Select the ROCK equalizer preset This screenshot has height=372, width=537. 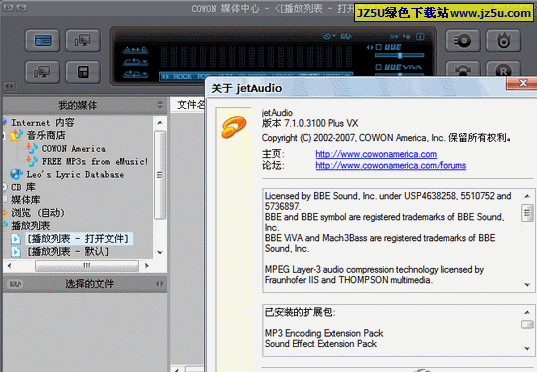(183, 76)
